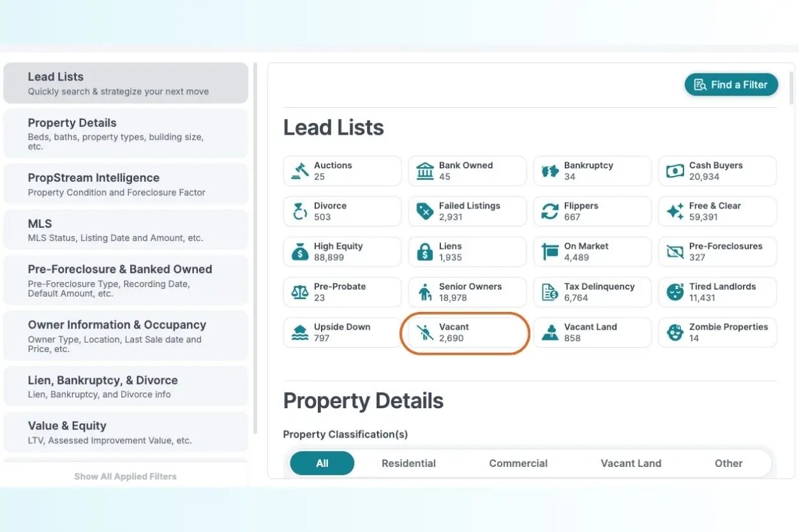The height and width of the screenshot is (532, 799).
Task: Open the Property Details sidebar section
Action: point(126,133)
